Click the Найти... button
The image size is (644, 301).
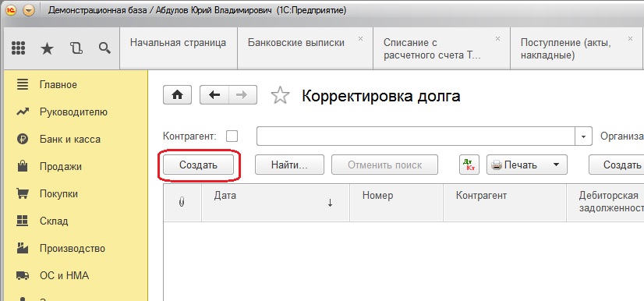289,165
